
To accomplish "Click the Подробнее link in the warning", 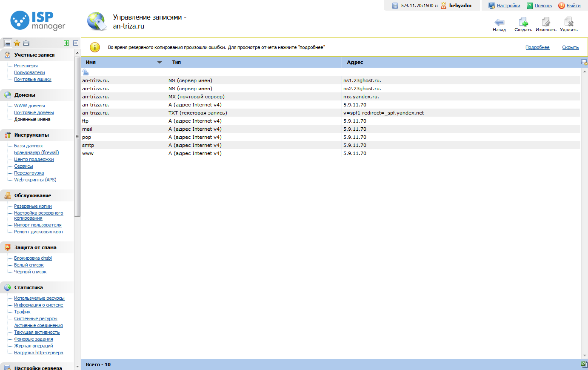I will coord(537,47).
